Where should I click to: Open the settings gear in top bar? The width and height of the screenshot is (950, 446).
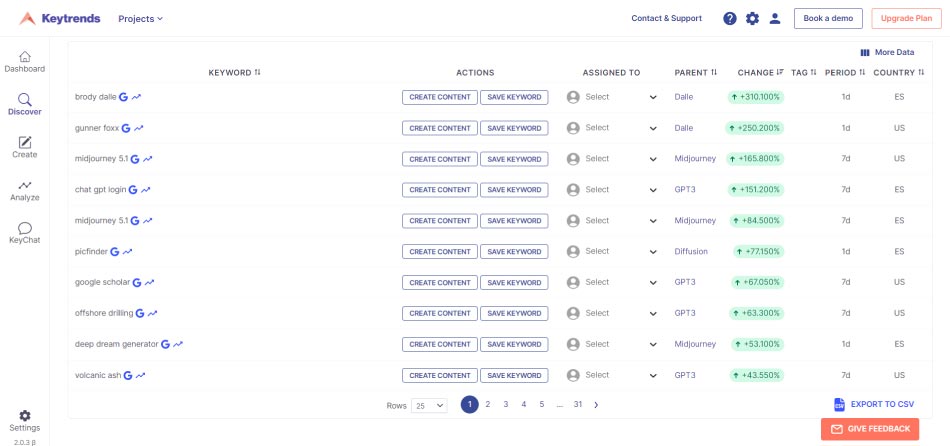752,18
